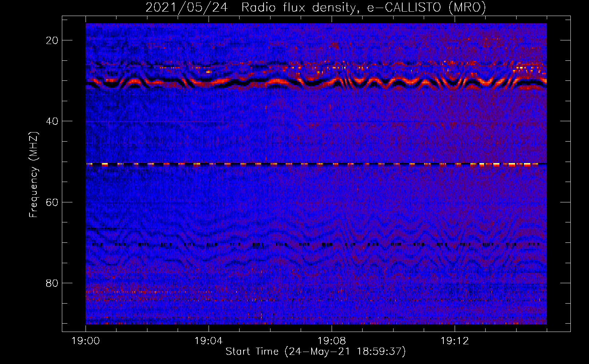The width and height of the screenshot is (589, 364).
Task: Click the 40 MHz frequency tick label
Action: point(52,121)
